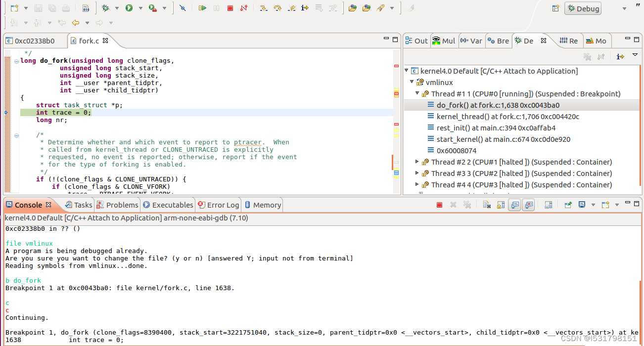Step Into the next function call
644x346 pixels.
tap(264, 8)
